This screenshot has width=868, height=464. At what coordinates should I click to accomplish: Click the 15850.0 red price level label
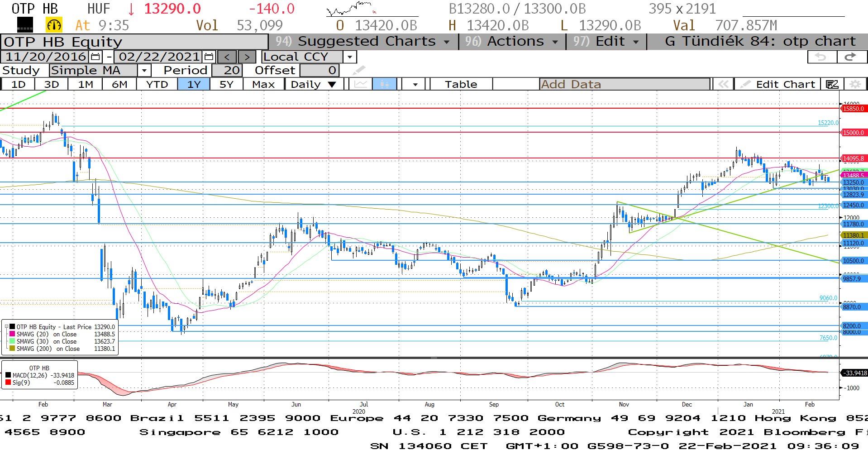point(853,109)
